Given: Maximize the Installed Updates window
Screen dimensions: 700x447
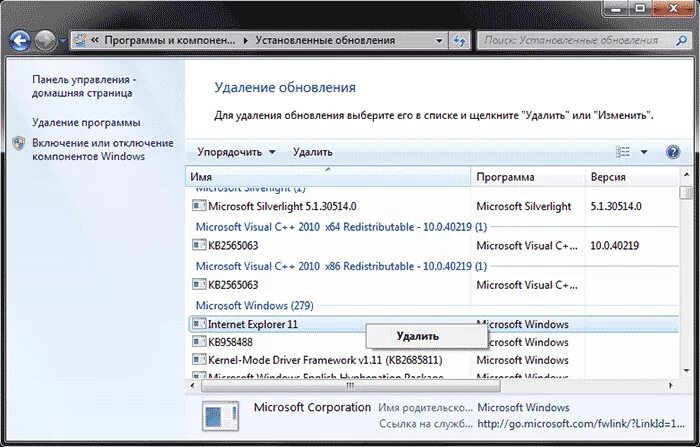Looking at the screenshot, I should click(x=640, y=8).
